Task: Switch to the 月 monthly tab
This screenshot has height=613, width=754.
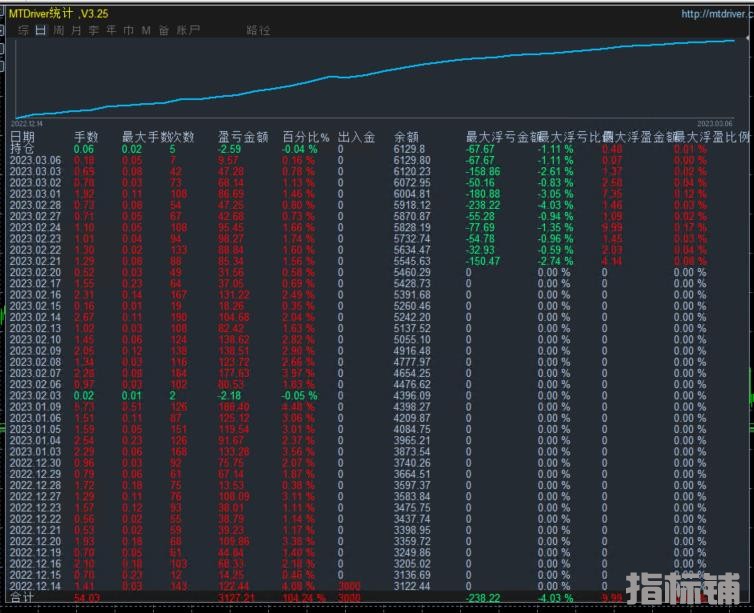Action: [76, 30]
